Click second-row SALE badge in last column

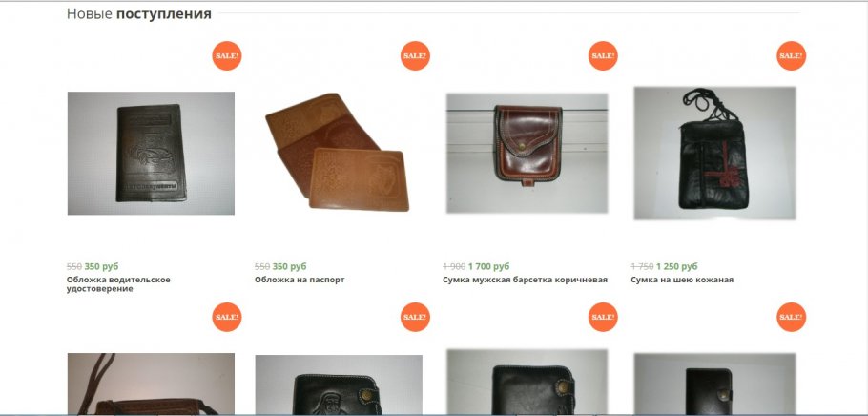pos(791,317)
